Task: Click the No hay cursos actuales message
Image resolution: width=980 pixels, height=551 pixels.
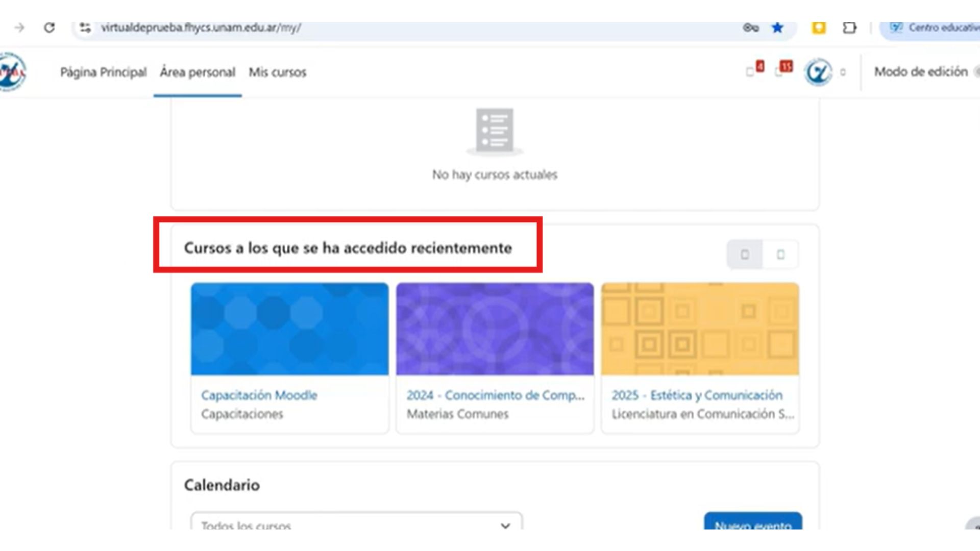Action: [x=495, y=174]
